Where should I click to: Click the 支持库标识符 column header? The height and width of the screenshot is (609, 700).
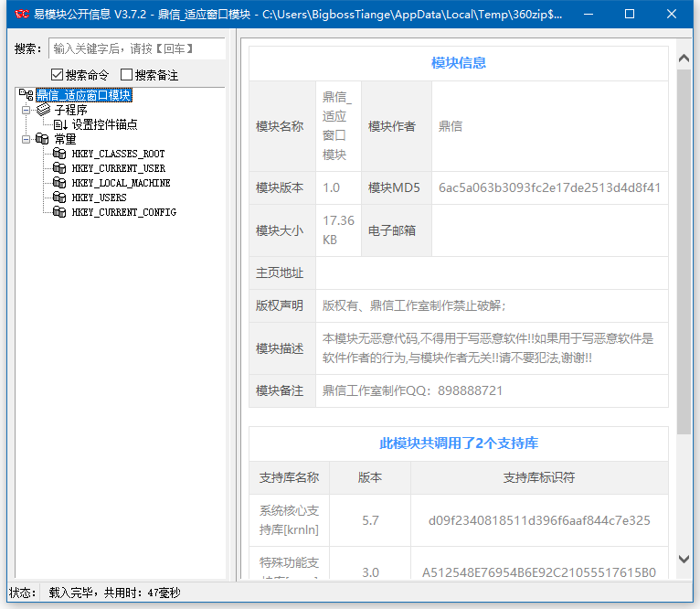pyautogui.click(x=539, y=477)
